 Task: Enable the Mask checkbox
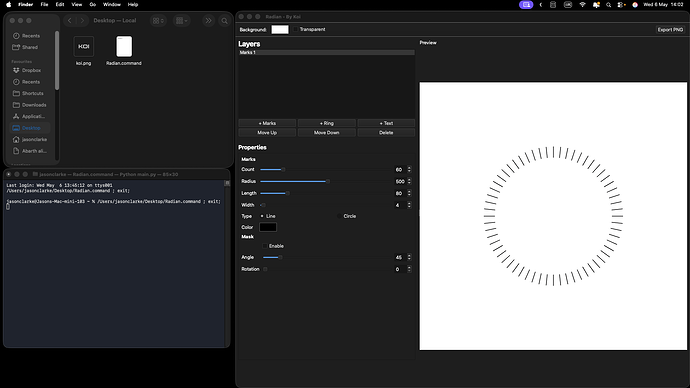point(265,246)
